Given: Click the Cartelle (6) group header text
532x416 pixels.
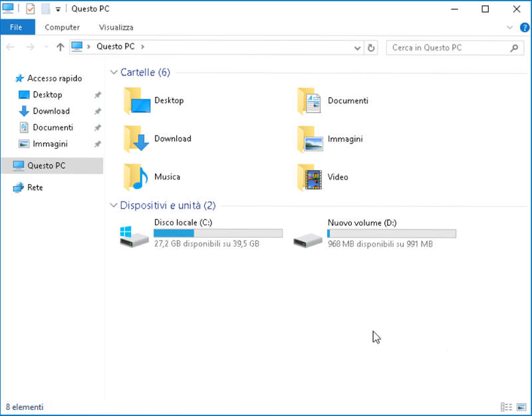Looking at the screenshot, I should click(145, 72).
